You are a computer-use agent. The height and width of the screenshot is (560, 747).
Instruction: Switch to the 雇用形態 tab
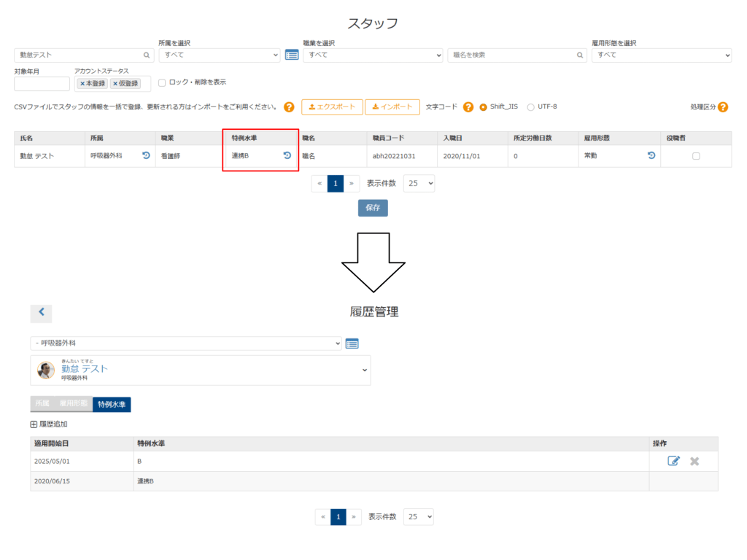[x=73, y=404]
